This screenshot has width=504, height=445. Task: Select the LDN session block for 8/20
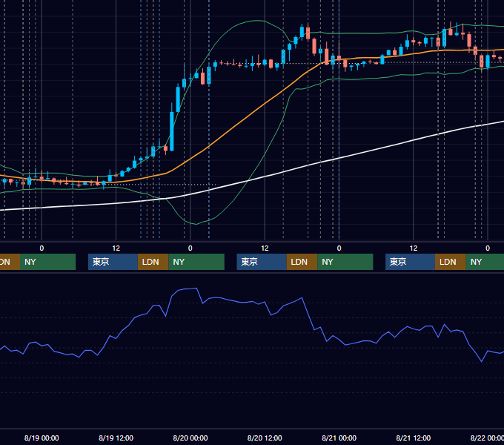302,262
